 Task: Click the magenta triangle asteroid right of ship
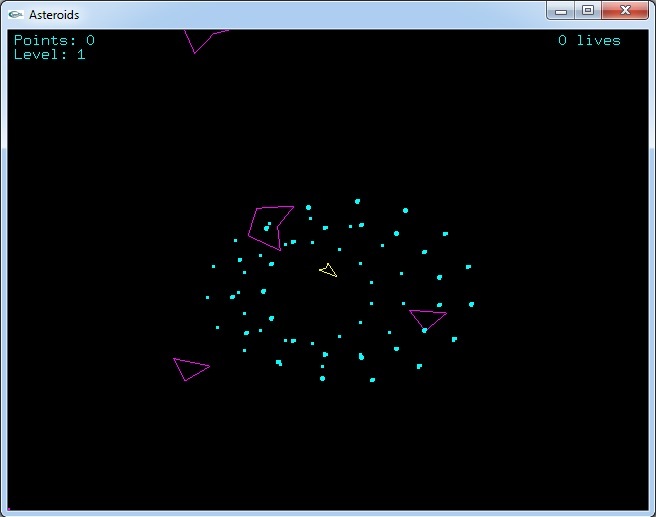pyautogui.click(x=428, y=320)
